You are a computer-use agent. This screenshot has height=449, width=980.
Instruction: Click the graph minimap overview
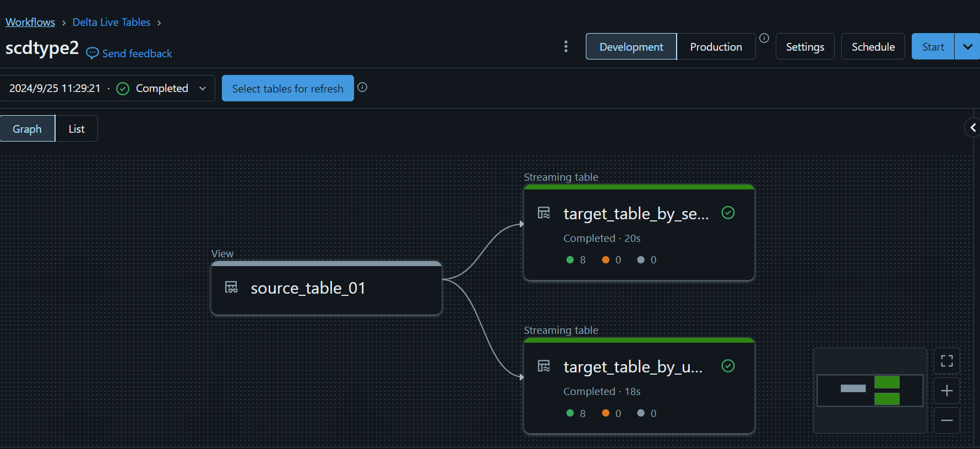click(x=870, y=390)
